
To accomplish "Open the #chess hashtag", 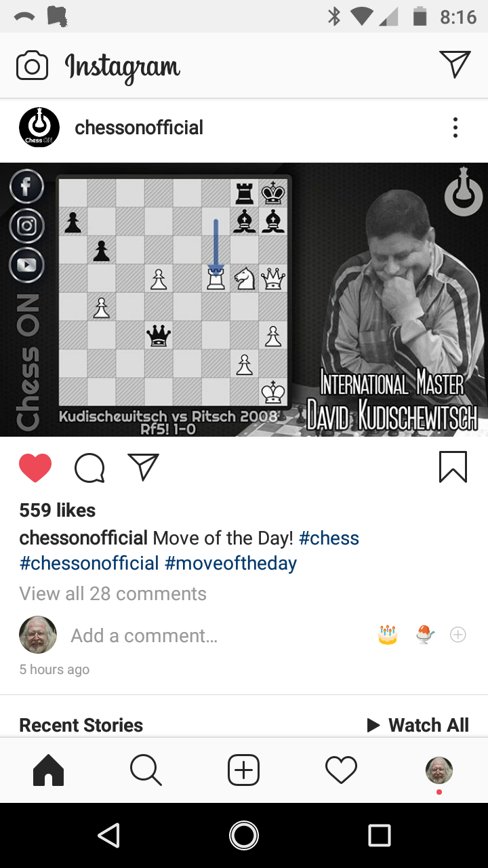I will pos(329,538).
